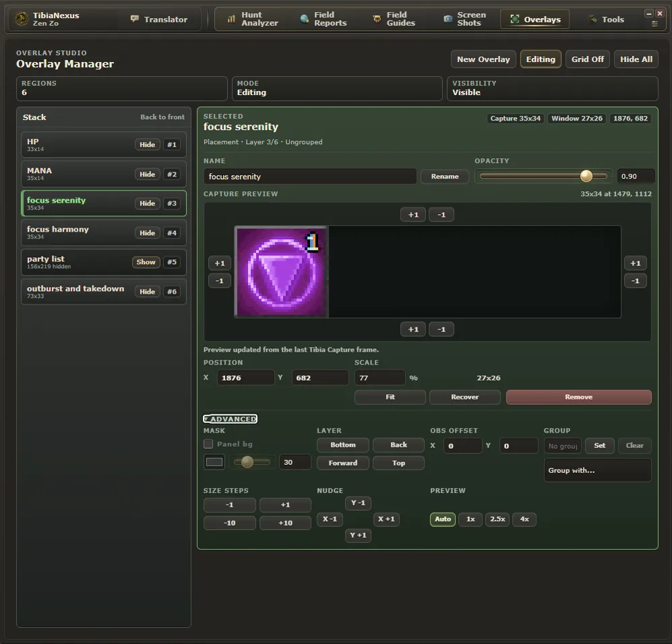Screen dimensions: 672x644
Task: Nudge overlay with X +1
Action: pos(386,519)
